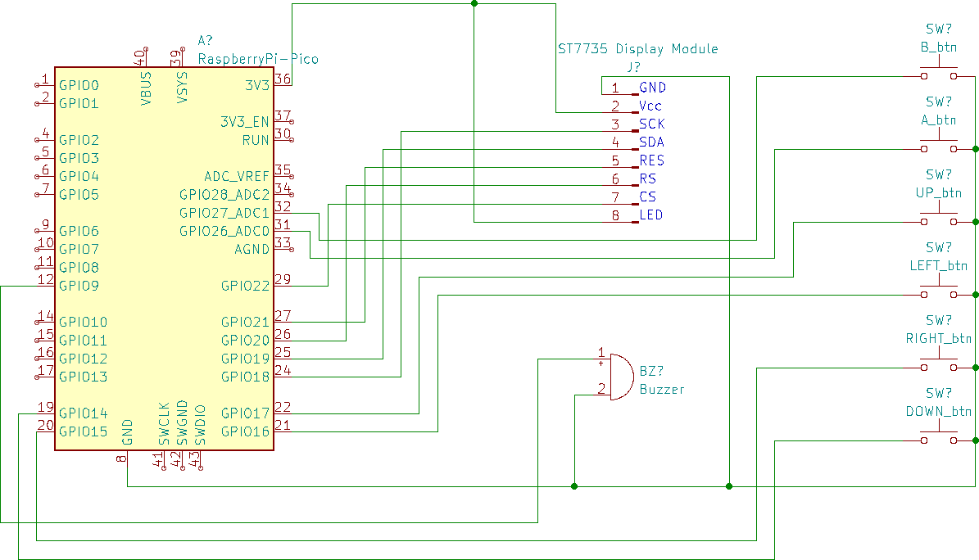
Task: Select the RIGHT_btn switch symbol
Action: point(939,367)
